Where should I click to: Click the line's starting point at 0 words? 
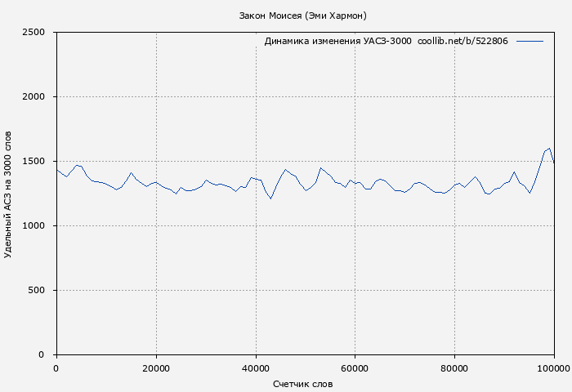[56, 169]
